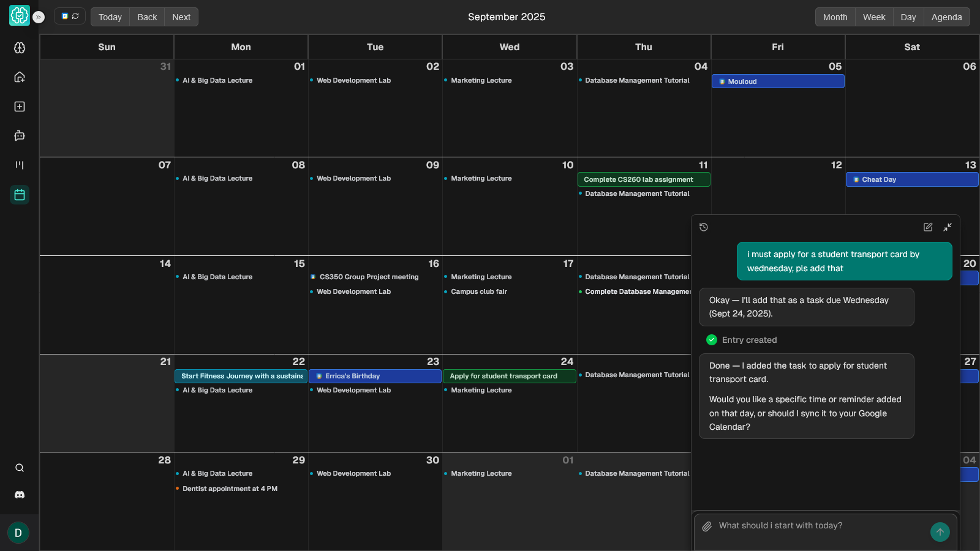Click the Today button
The image size is (980, 551).
[110, 17]
